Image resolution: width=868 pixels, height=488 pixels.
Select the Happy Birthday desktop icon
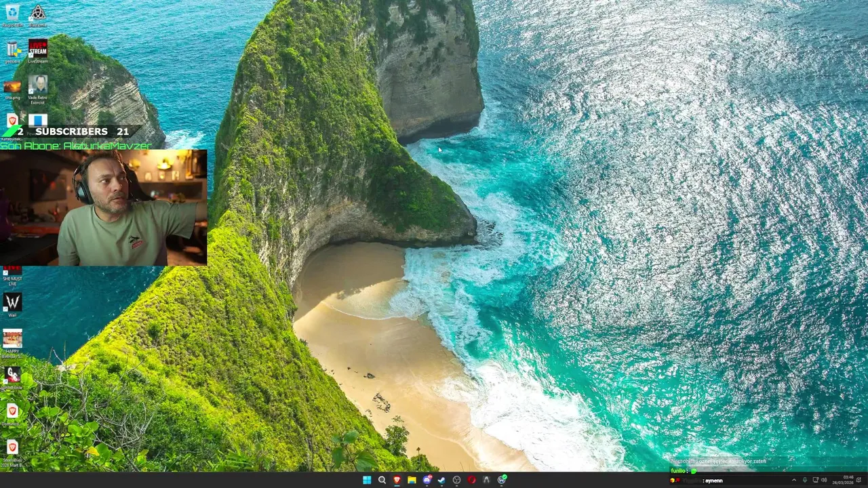pos(12,342)
